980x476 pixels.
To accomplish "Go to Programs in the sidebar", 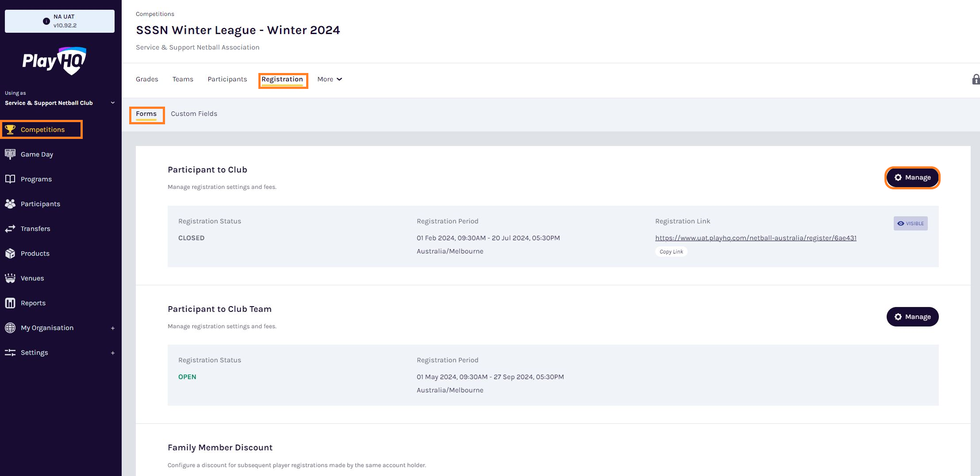I will 36,179.
